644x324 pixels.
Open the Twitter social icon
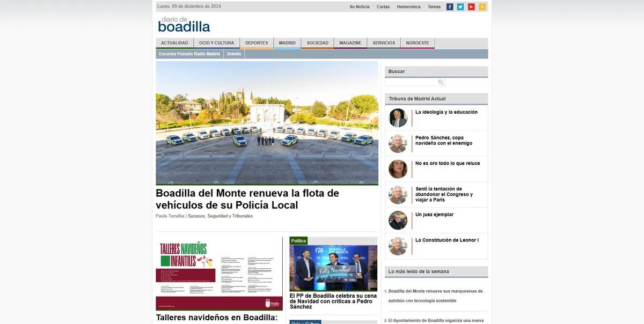coord(460,7)
